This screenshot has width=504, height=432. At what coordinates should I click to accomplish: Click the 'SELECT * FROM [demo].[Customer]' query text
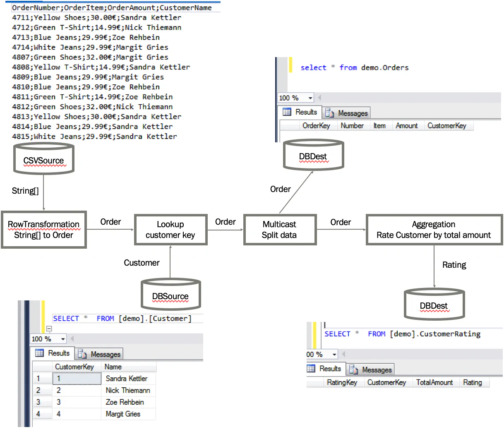point(122,318)
